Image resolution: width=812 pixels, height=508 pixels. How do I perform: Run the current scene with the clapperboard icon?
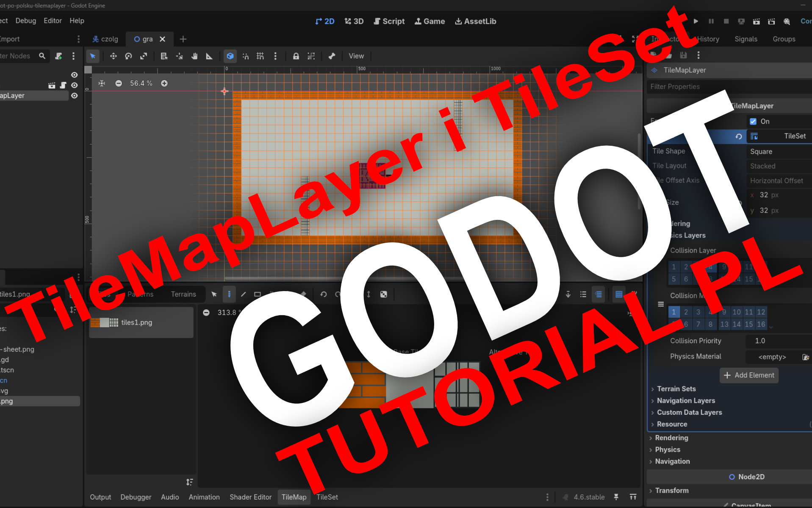756,21
